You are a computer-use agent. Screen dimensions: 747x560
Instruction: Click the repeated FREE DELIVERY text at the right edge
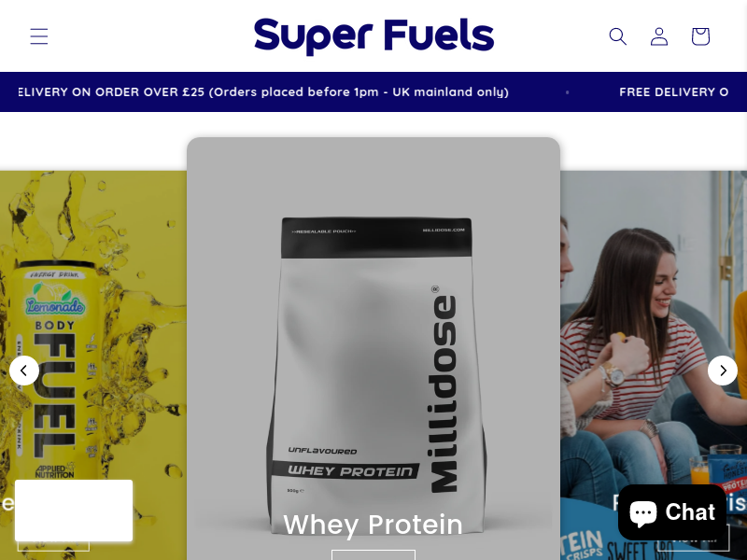coord(673,91)
